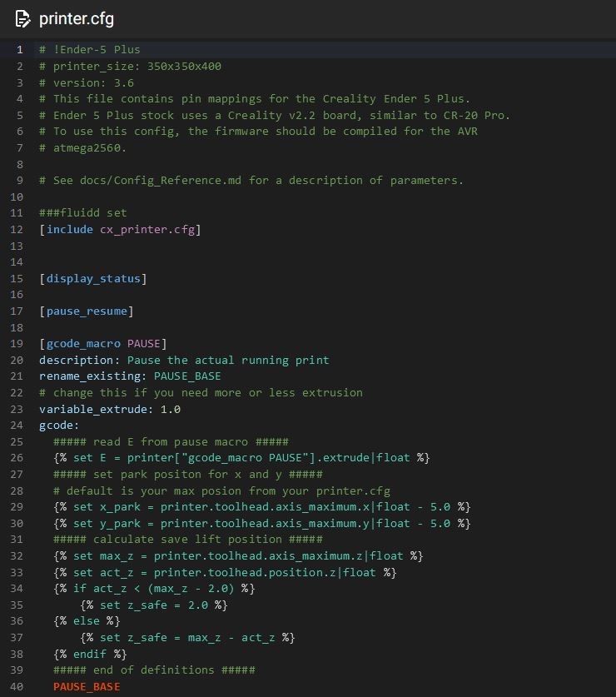Click the 'default is your max posion' comment

[x=221, y=490]
